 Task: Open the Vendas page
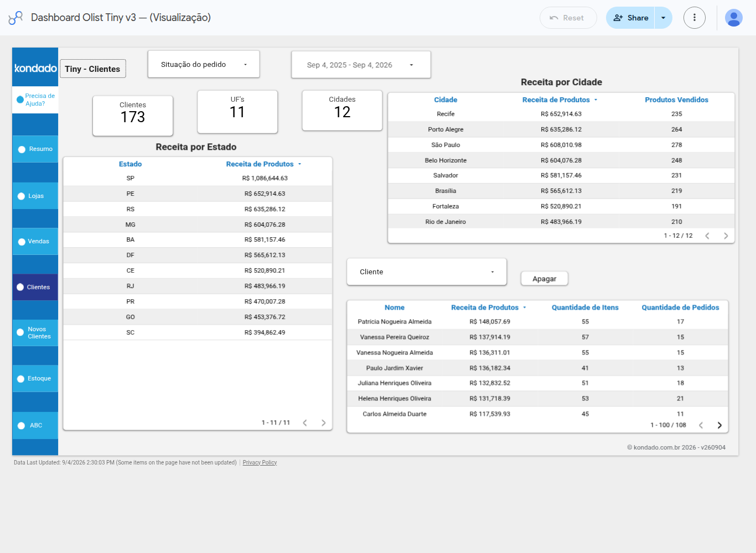tap(35, 242)
